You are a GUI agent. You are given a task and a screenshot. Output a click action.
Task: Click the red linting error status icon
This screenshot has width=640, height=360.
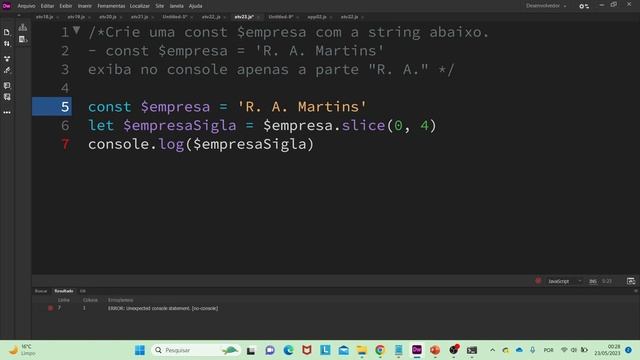pos(538,281)
